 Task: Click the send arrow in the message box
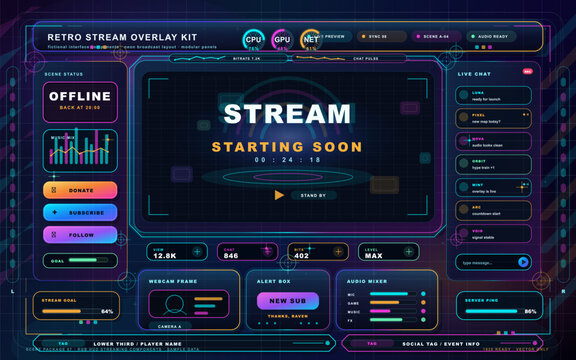point(523,262)
